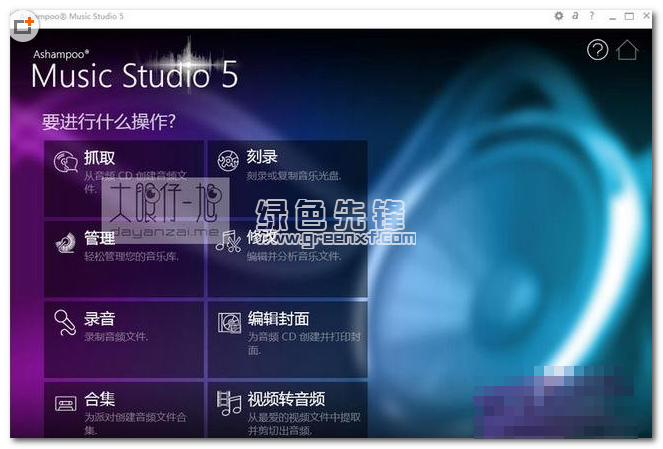Click the 刻录 (Burn) disc icon
The width and height of the screenshot is (663, 449).
(228, 161)
